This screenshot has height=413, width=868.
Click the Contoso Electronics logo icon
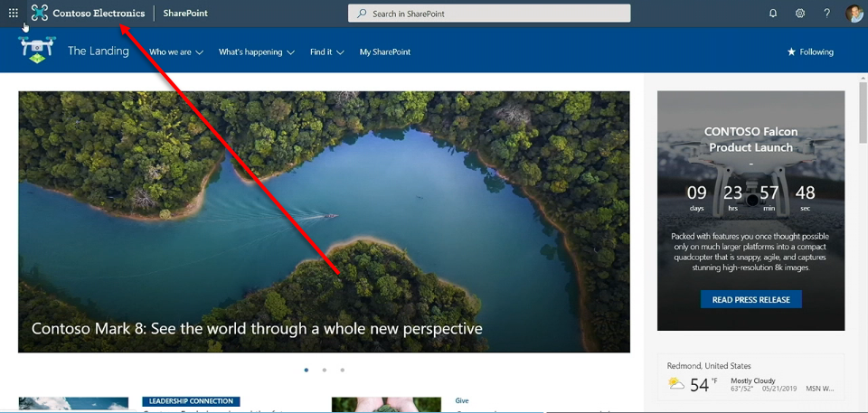point(40,14)
